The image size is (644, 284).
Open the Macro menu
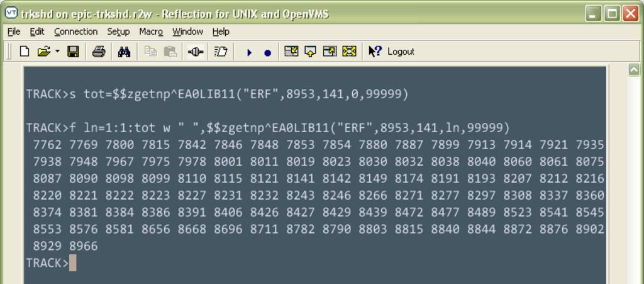click(x=151, y=31)
